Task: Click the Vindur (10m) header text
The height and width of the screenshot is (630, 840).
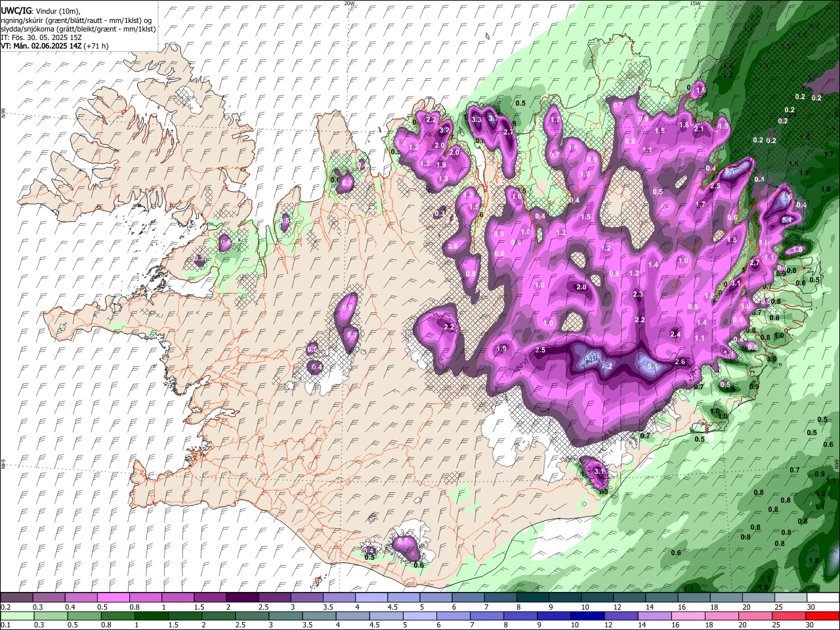Action: (x=57, y=11)
